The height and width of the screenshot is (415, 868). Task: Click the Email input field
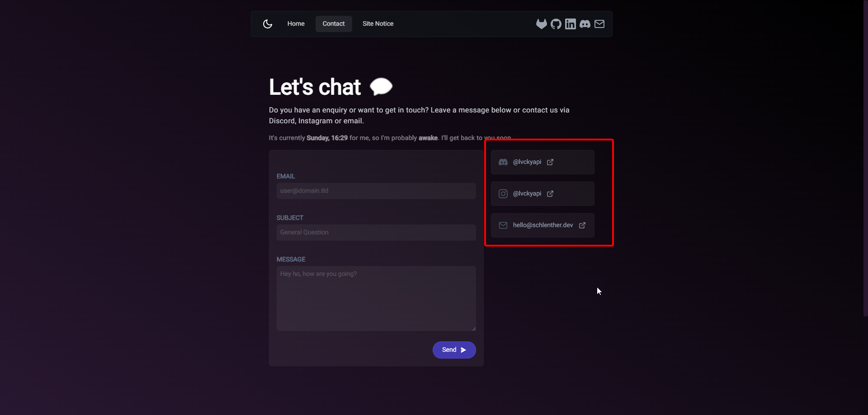(x=376, y=191)
